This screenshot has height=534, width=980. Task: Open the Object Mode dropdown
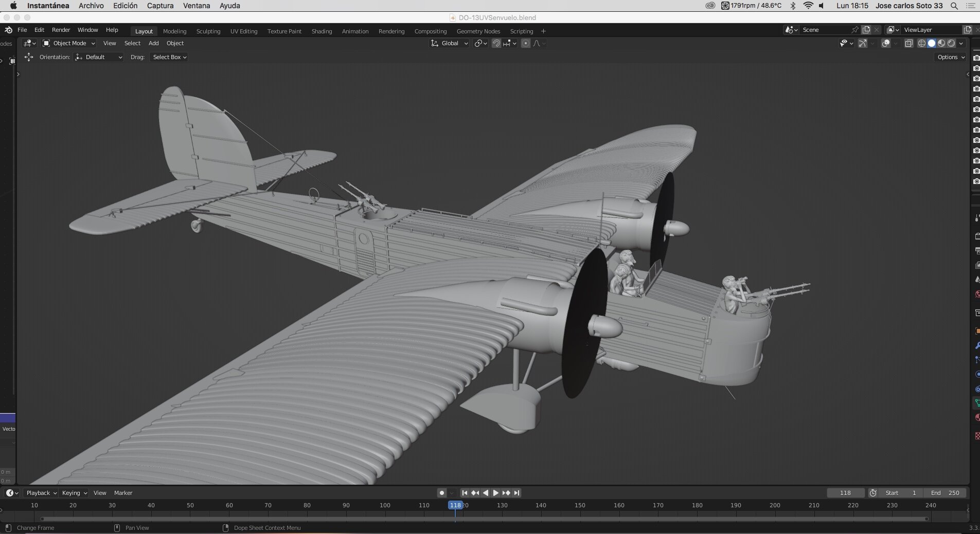pyautogui.click(x=69, y=43)
